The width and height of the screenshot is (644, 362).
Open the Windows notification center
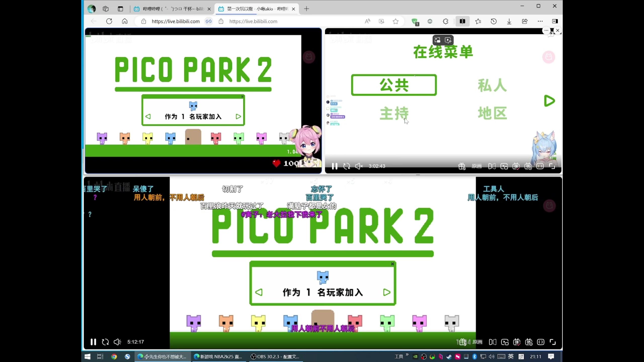tap(551, 356)
